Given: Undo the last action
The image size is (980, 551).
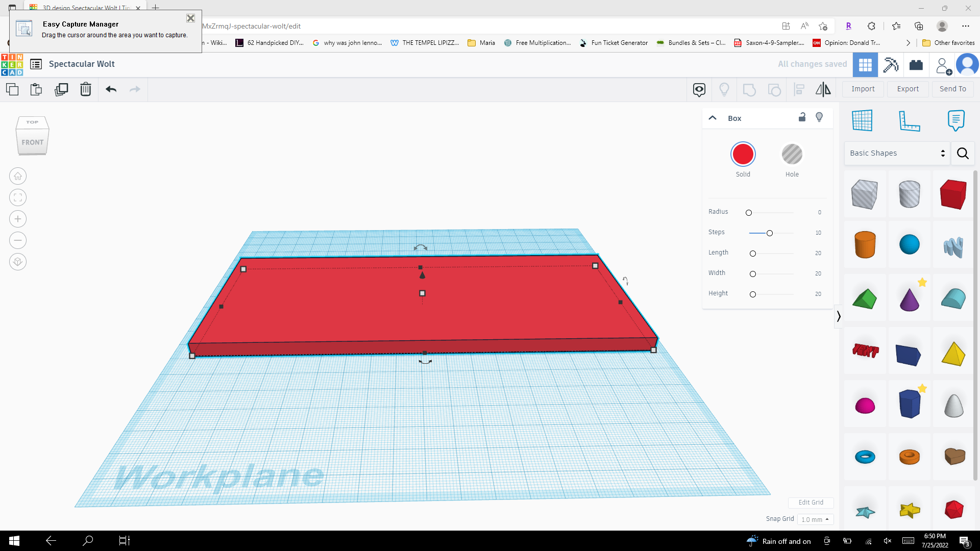Looking at the screenshot, I should (111, 89).
